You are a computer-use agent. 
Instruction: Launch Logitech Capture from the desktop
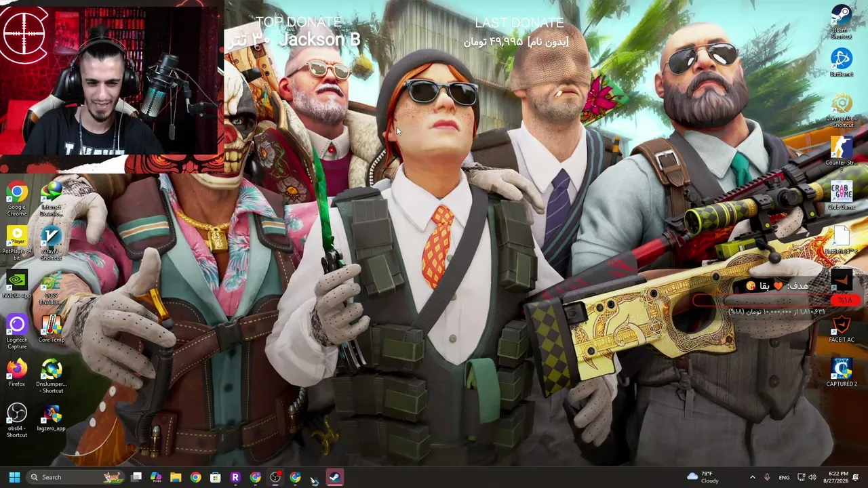click(x=17, y=333)
